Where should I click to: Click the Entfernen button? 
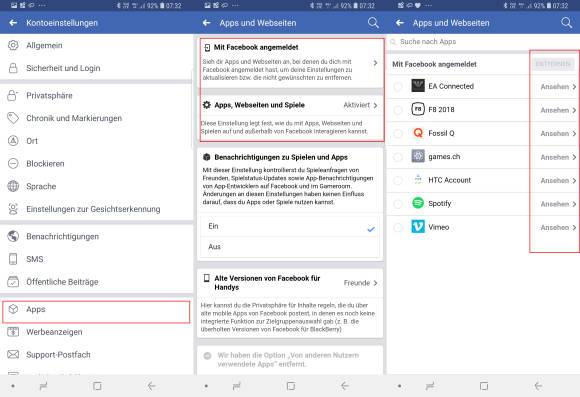[553, 64]
